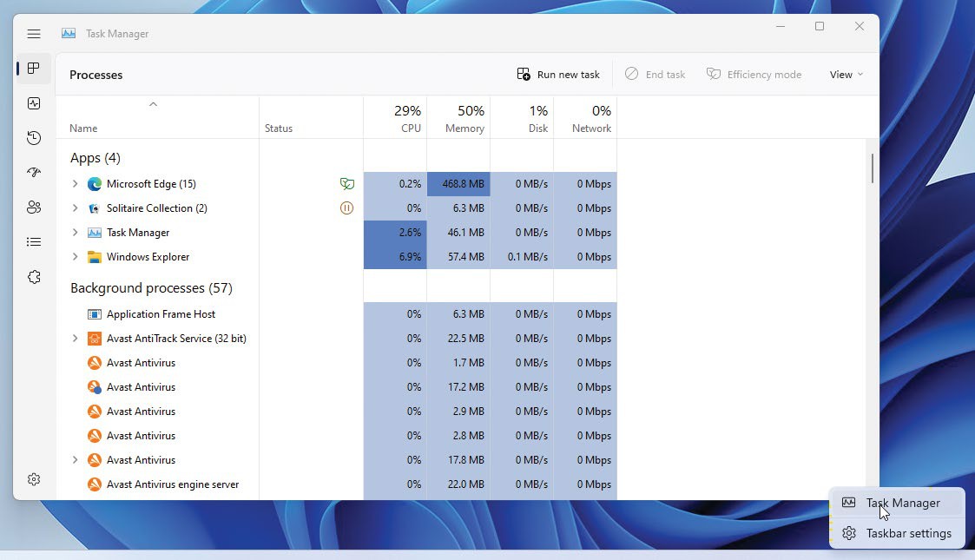This screenshot has width=975, height=560.
Task: Select the 22.0 MB memory cell
Action: coord(458,484)
